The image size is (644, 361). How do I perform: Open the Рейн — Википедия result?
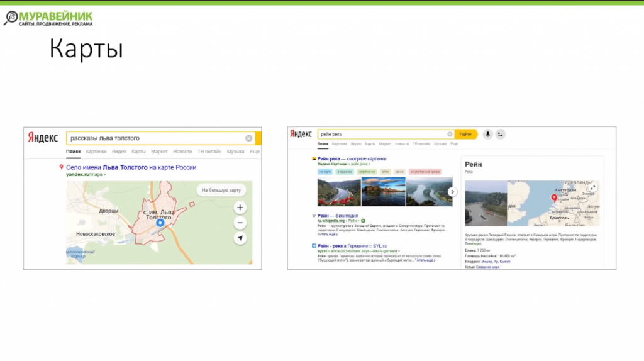point(338,216)
